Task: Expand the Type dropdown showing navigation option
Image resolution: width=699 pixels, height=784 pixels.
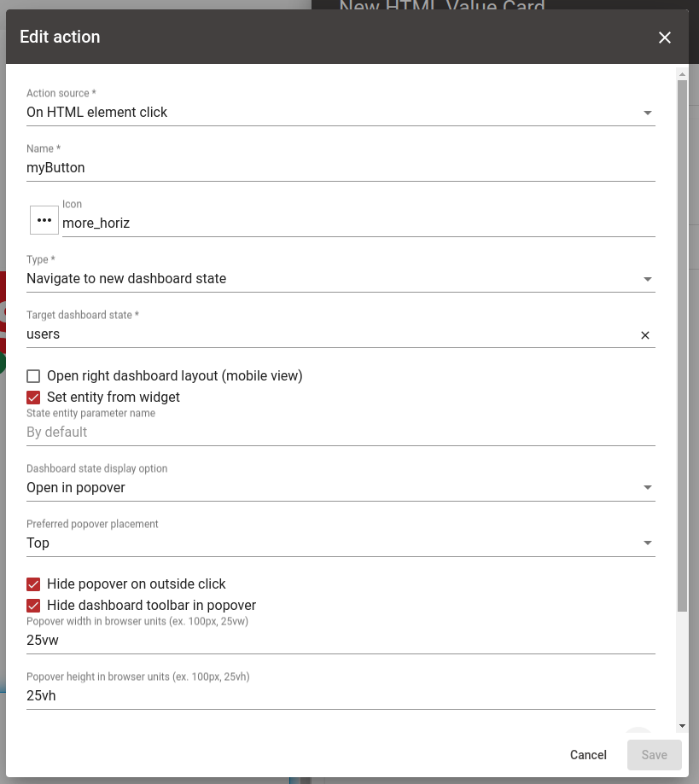Action: (648, 278)
